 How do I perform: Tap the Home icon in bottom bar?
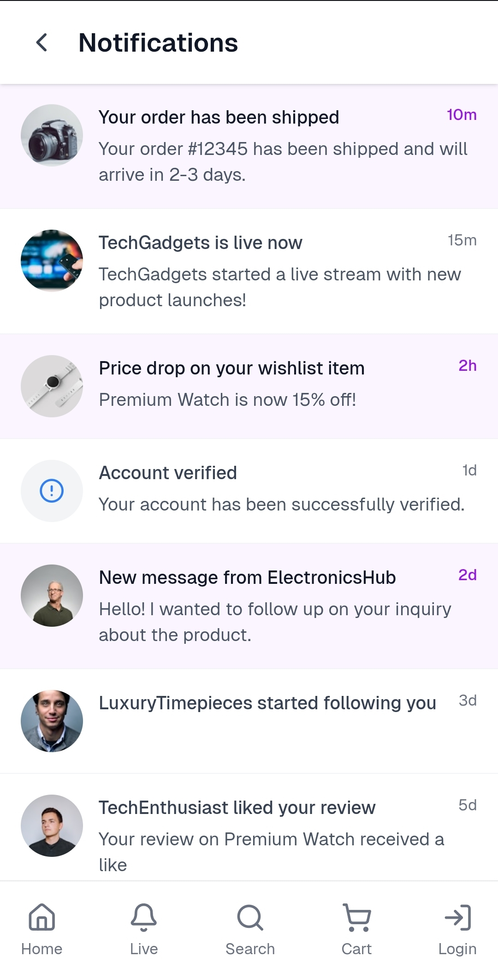(x=42, y=917)
